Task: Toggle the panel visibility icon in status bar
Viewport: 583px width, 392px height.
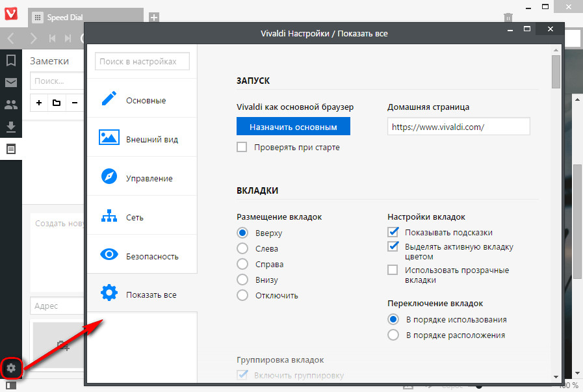Action: [x=11, y=385]
